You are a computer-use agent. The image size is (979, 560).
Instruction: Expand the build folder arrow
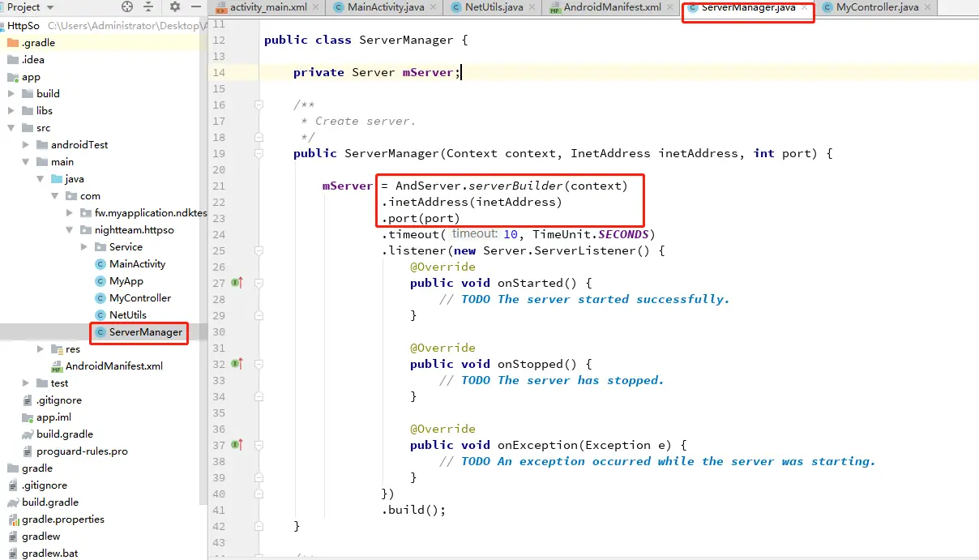[11, 94]
